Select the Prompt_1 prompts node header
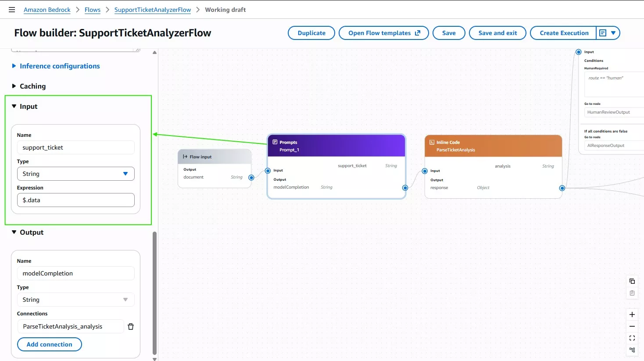Screen dimensions: 644x361 (x=336, y=146)
